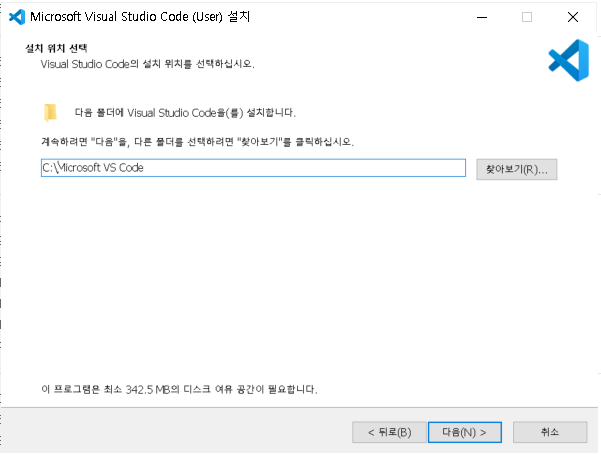
Task: Click the 설치 위치 선택 heading
Action: click(x=56, y=48)
